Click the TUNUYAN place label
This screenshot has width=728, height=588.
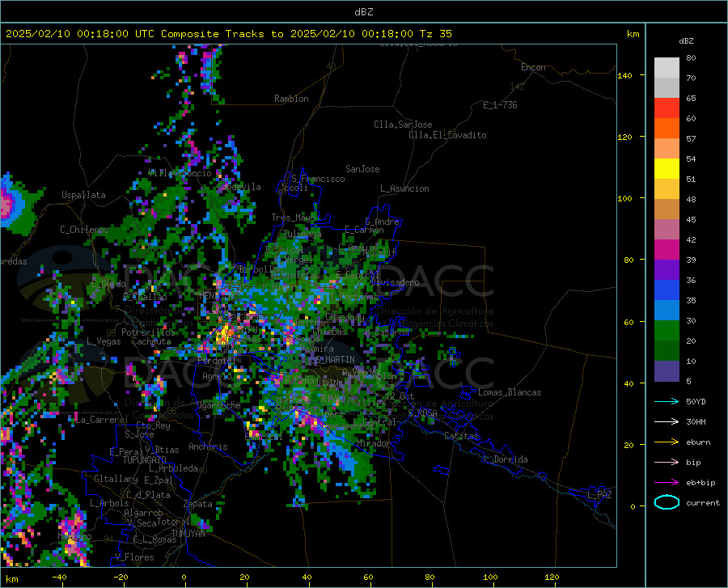coord(188,534)
